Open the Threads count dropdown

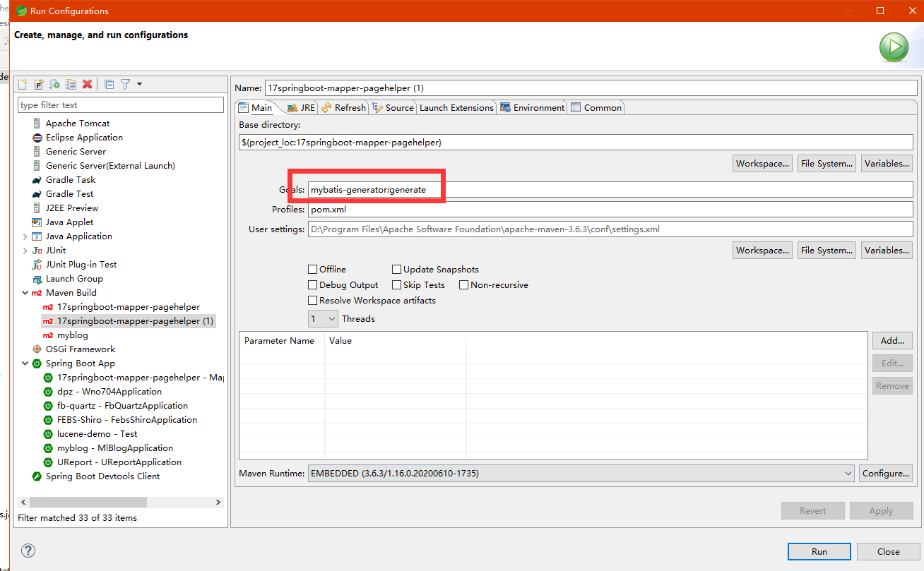(x=324, y=319)
